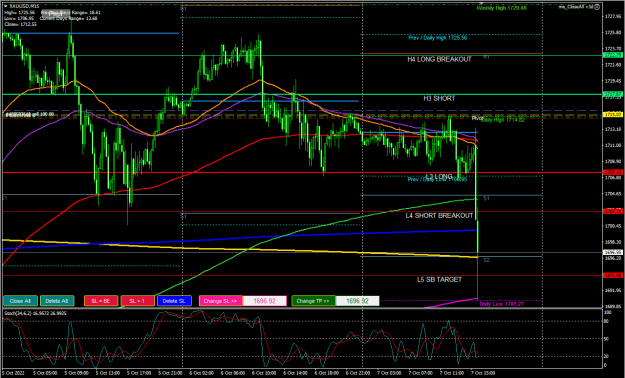
Task: Click the green Change TP >> button
Action: click(314, 301)
